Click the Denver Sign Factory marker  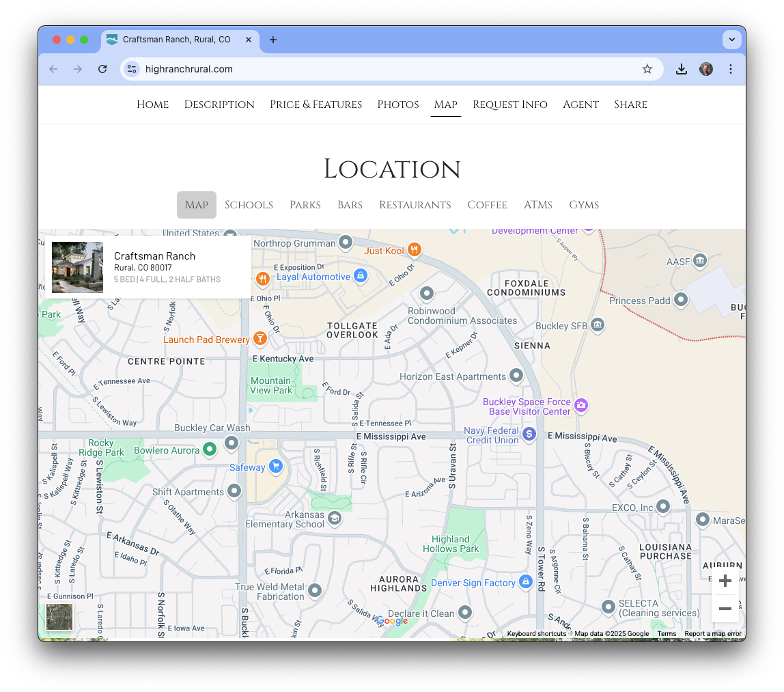click(525, 581)
